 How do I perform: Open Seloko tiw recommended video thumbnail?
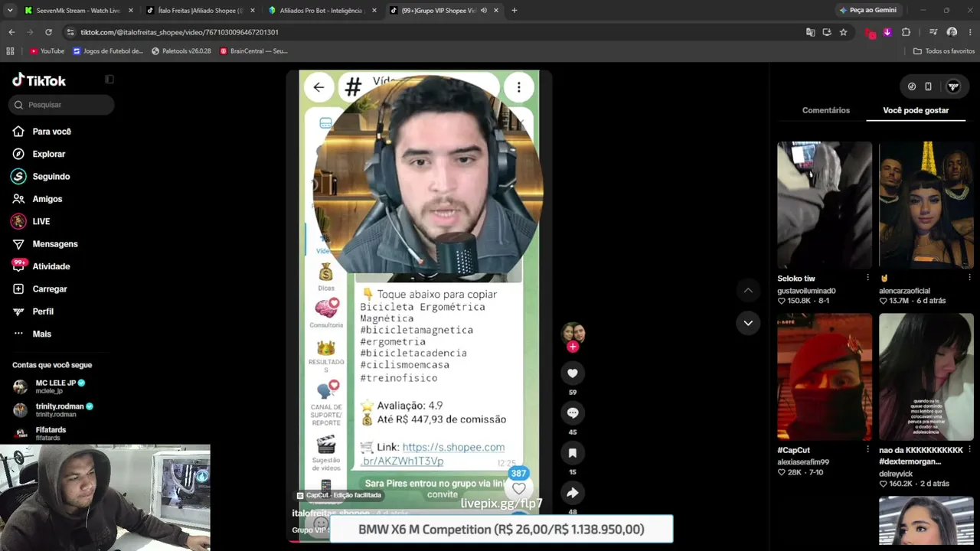[x=825, y=205]
